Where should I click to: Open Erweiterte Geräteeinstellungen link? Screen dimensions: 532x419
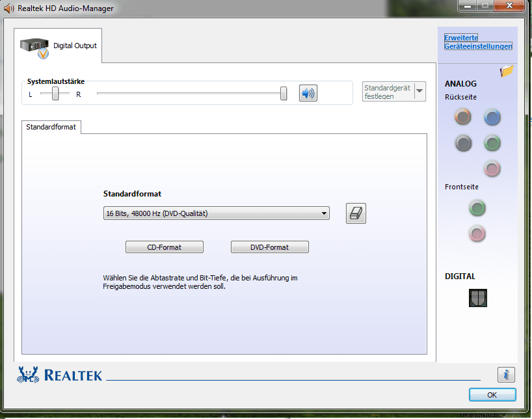[x=478, y=42]
